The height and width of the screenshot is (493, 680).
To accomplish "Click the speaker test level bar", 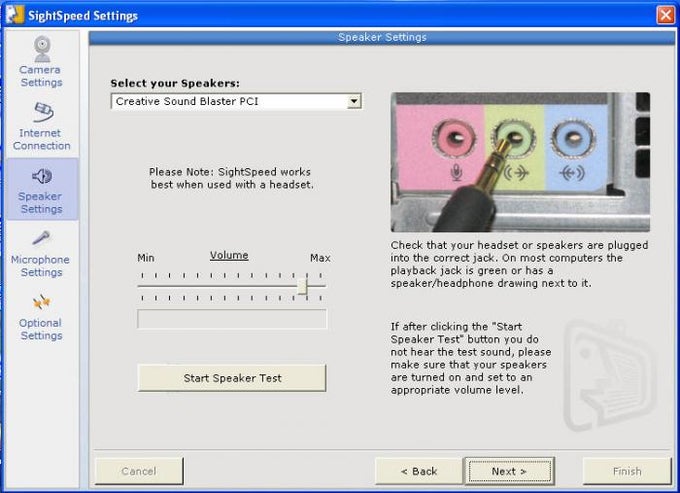I will click(x=232, y=319).
